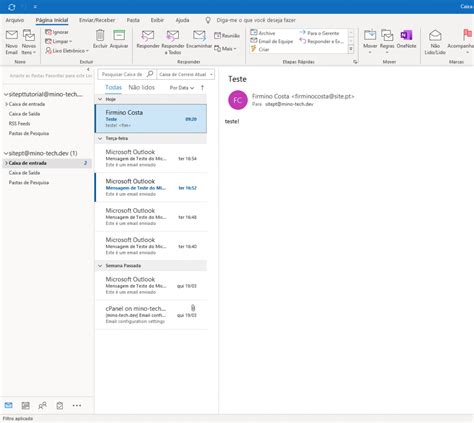Image resolution: width=474 pixels, height=423 pixels.
Task: Open Etapas Rápidas dialog launcher
Action: pyautogui.click(x=355, y=62)
